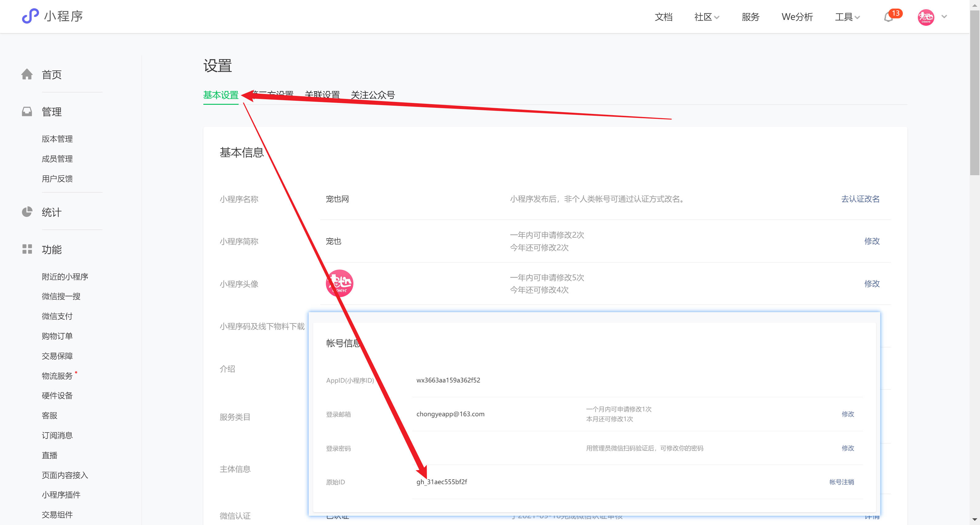Image resolution: width=980 pixels, height=525 pixels.
Task: Open 直播 in sidebar
Action: pyautogui.click(x=49, y=455)
